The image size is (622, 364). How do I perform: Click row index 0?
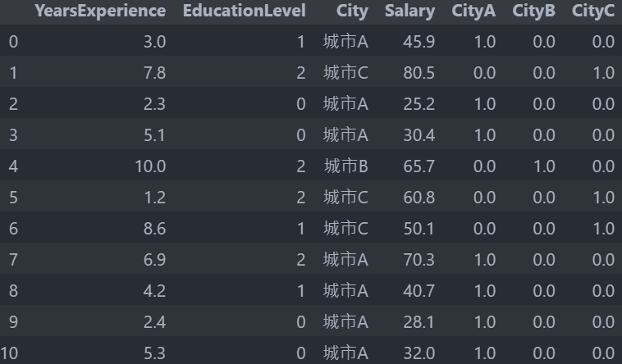[x=13, y=42]
